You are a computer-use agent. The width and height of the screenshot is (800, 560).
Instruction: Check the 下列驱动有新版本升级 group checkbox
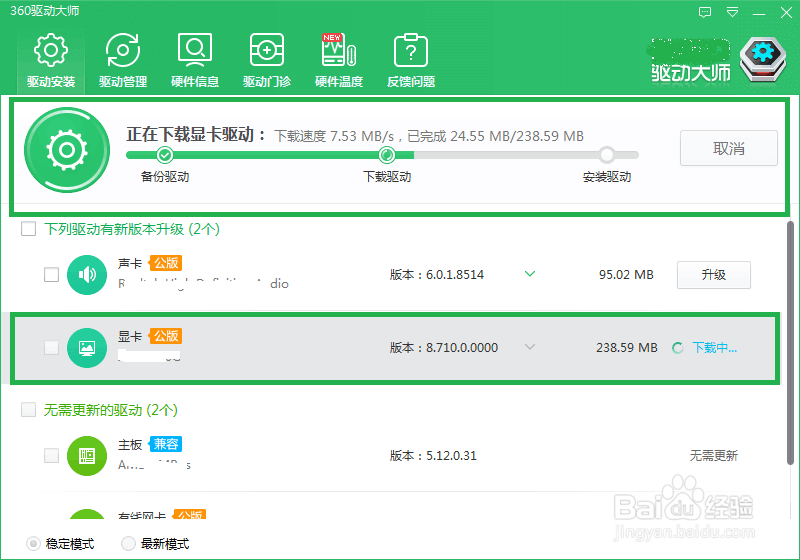pyautogui.click(x=29, y=228)
